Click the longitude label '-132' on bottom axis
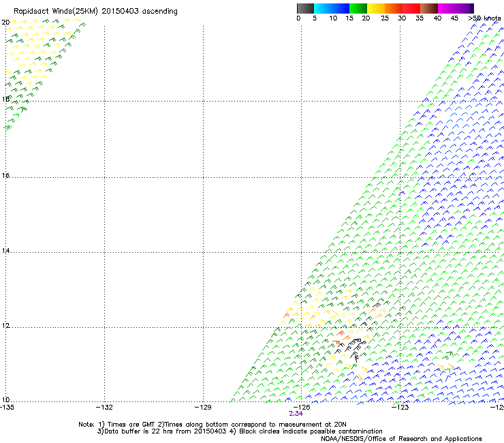This screenshot has height=443, width=504. 104,408
